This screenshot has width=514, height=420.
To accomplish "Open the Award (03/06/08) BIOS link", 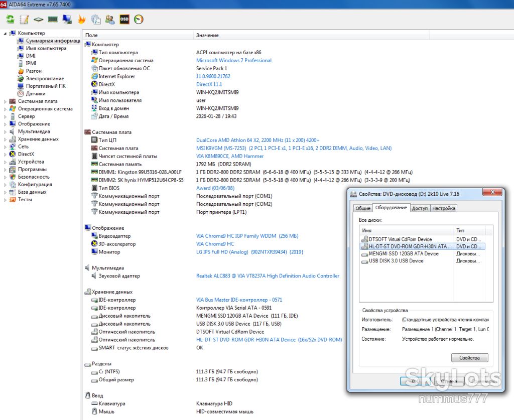I will [x=215, y=188].
